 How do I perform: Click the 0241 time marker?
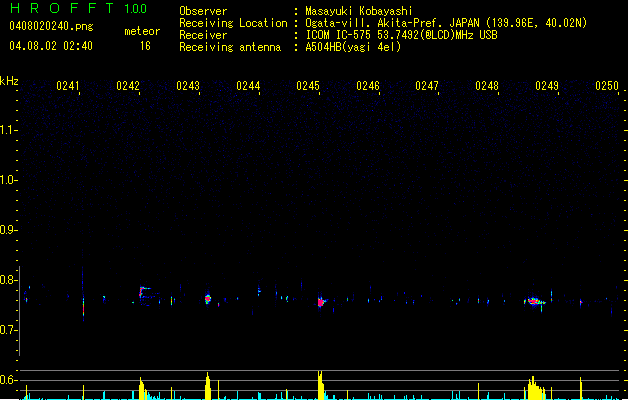[x=68, y=86]
